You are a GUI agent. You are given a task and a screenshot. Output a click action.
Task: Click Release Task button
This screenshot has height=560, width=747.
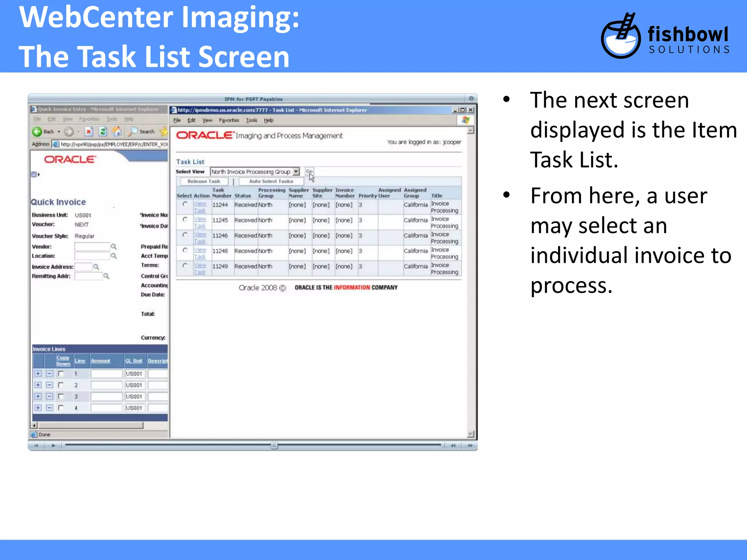pyautogui.click(x=204, y=181)
